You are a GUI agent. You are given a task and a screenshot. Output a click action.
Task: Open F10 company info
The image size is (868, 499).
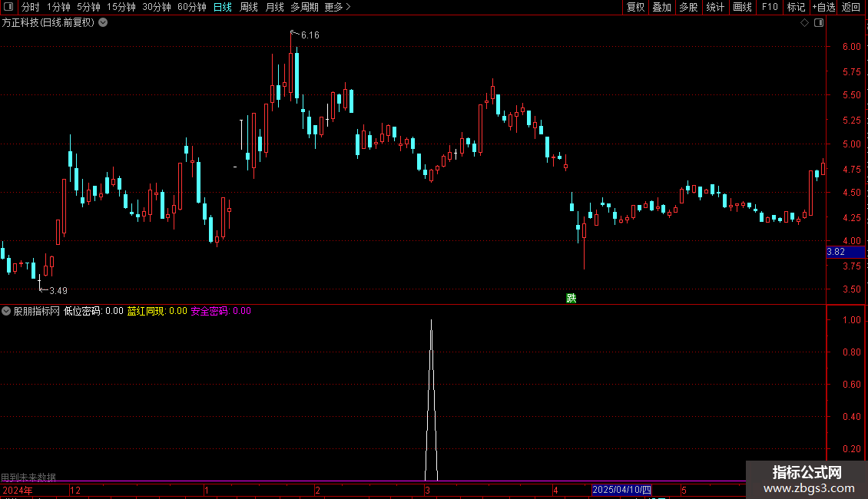(770, 7)
